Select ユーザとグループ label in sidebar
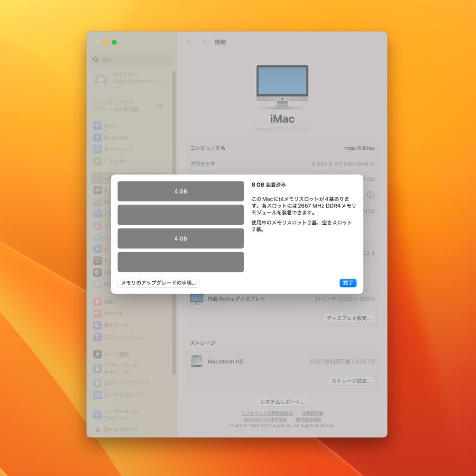The image size is (476, 476). [x=124, y=394]
